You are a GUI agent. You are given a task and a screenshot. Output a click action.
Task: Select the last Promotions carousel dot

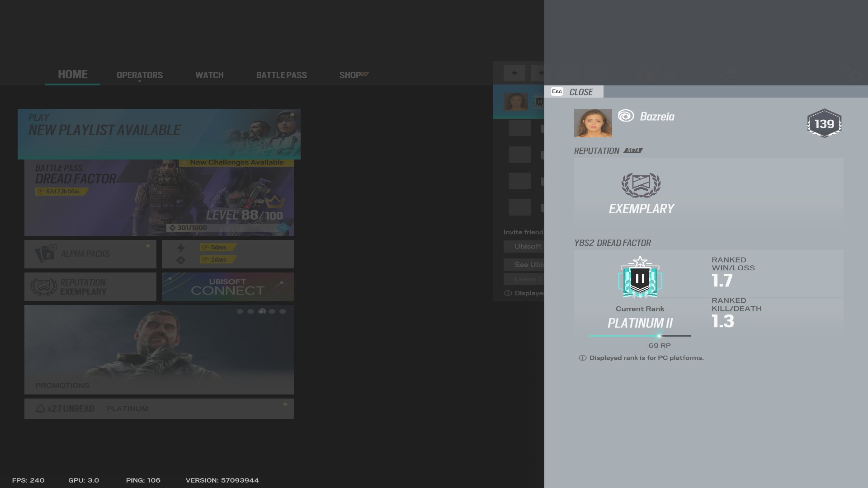point(283,311)
